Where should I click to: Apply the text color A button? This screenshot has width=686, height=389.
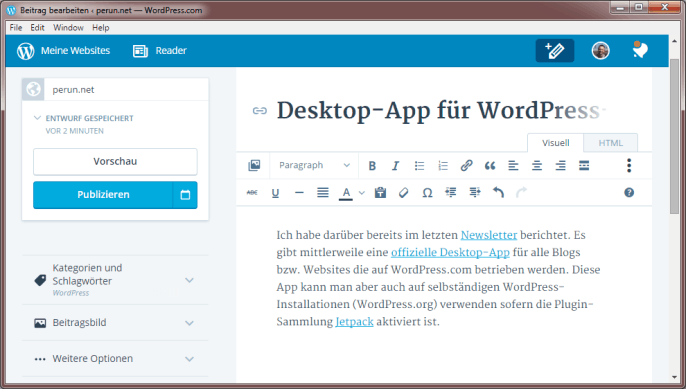click(x=346, y=193)
